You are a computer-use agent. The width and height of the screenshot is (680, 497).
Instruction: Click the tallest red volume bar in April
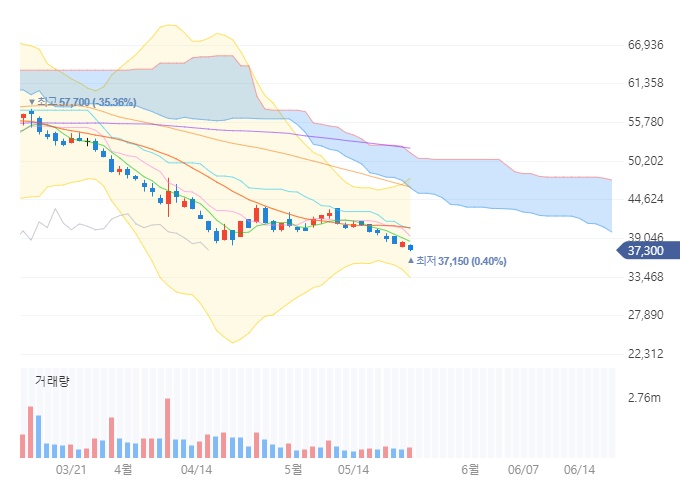coord(167,428)
